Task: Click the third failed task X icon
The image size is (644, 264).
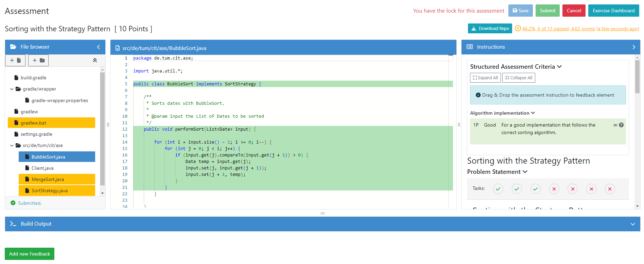Action: [x=591, y=189]
